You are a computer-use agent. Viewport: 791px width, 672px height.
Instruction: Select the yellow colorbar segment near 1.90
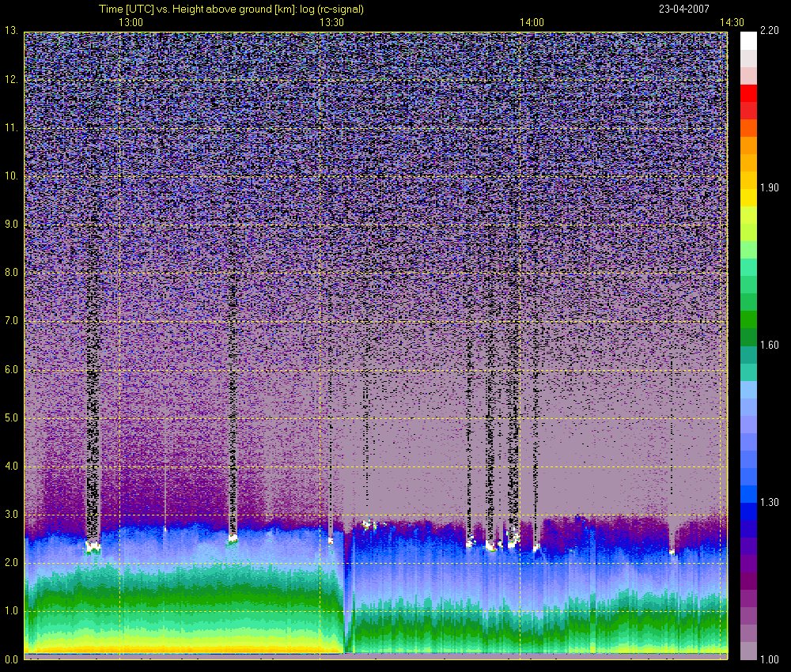coord(748,198)
